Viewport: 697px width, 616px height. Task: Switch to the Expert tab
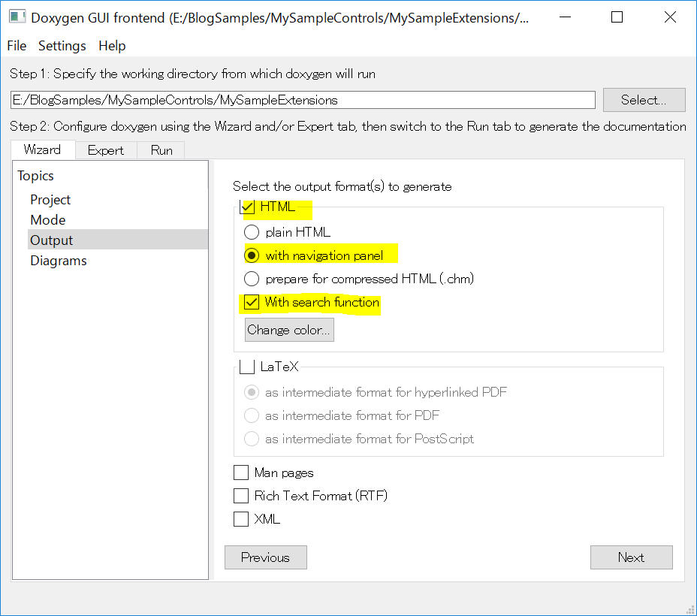[106, 150]
